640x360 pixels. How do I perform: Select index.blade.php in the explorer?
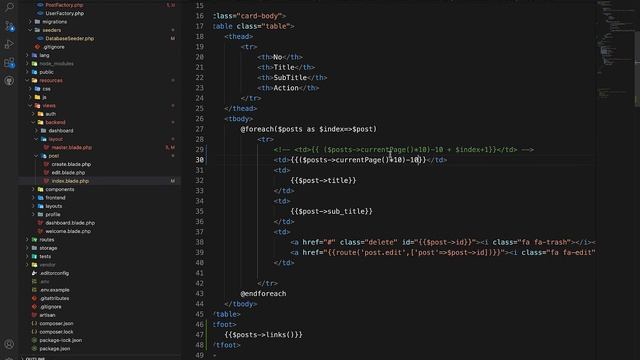(x=70, y=181)
